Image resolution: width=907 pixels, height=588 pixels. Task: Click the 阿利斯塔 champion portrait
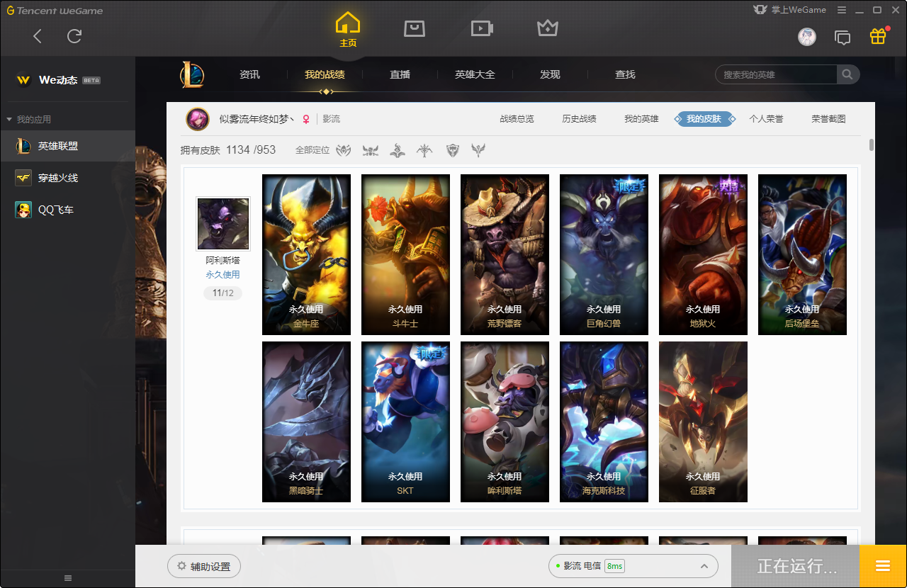(223, 223)
